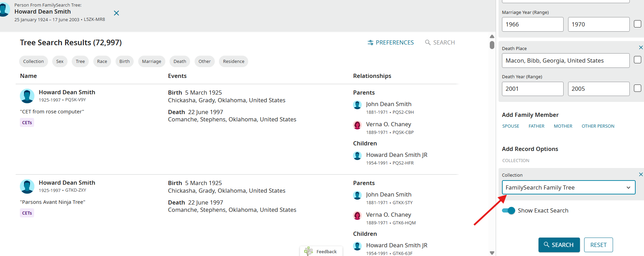Select the Collection filter chip
The image size is (644, 256).
33,62
